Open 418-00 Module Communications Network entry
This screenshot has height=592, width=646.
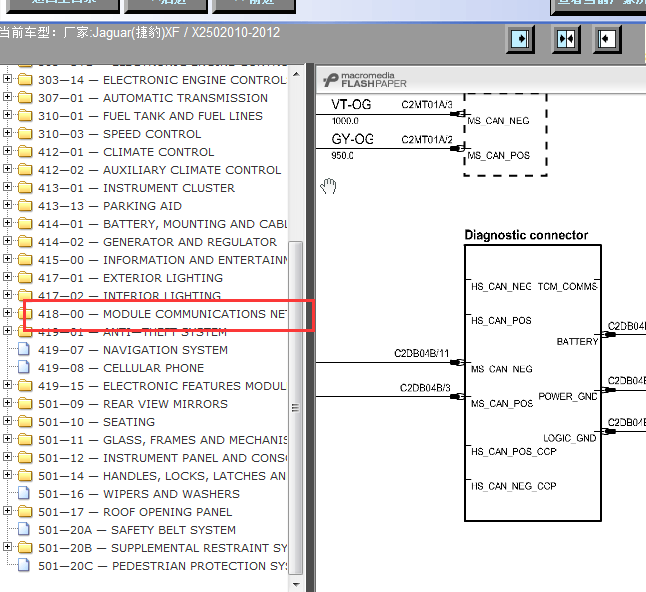pyautogui.click(x=162, y=314)
